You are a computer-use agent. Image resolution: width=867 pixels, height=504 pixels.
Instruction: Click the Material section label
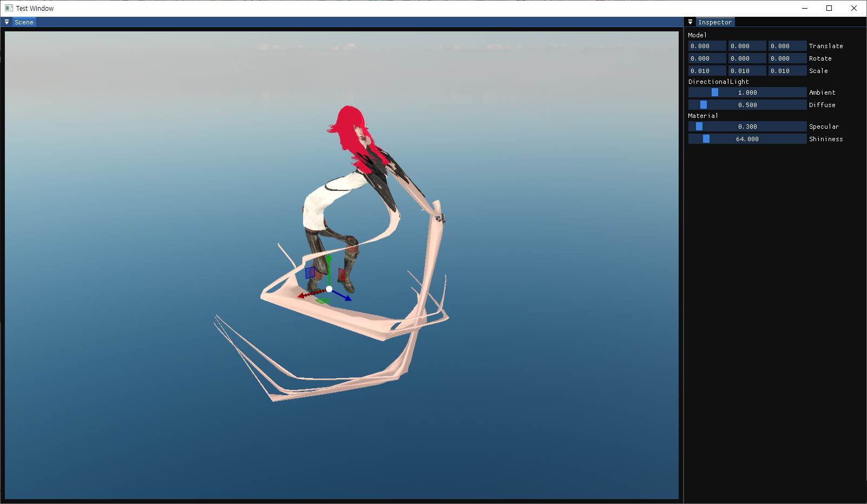pos(703,116)
